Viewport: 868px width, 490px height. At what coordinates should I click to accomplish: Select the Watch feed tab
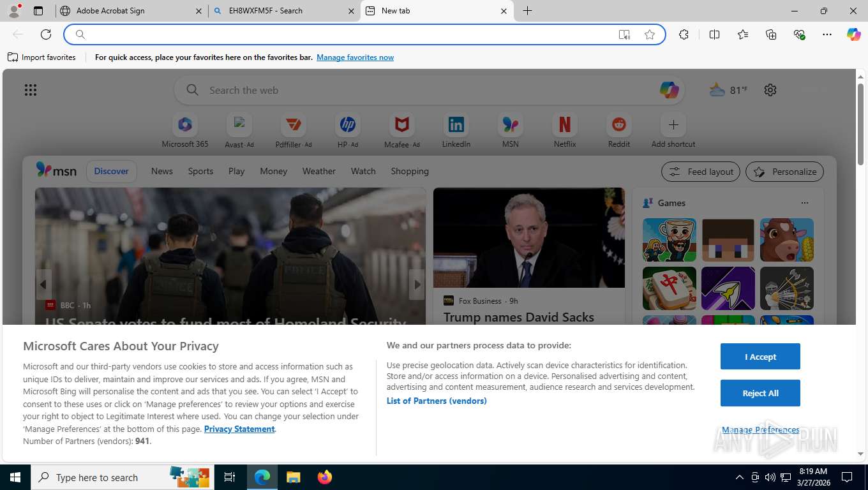pyautogui.click(x=363, y=171)
